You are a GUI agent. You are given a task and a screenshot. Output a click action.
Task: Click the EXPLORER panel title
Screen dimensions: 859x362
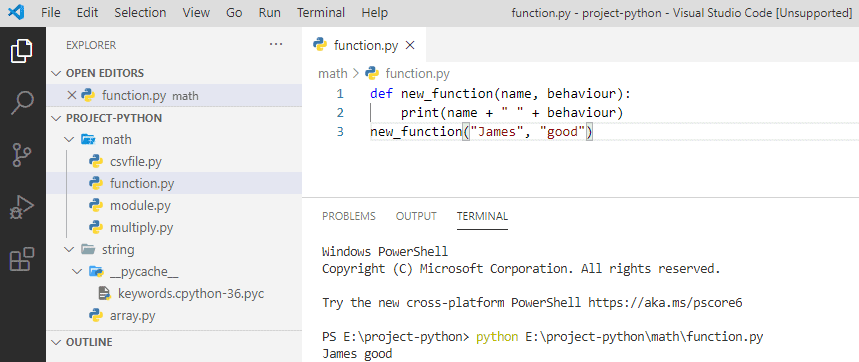[91, 45]
